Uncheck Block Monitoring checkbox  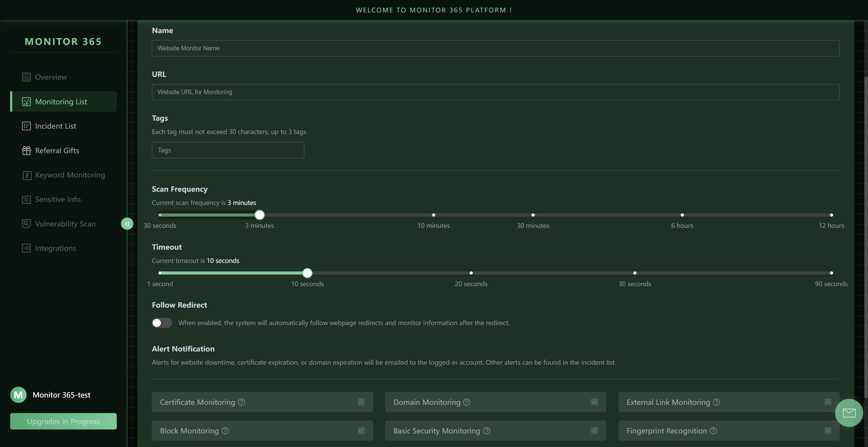click(361, 431)
